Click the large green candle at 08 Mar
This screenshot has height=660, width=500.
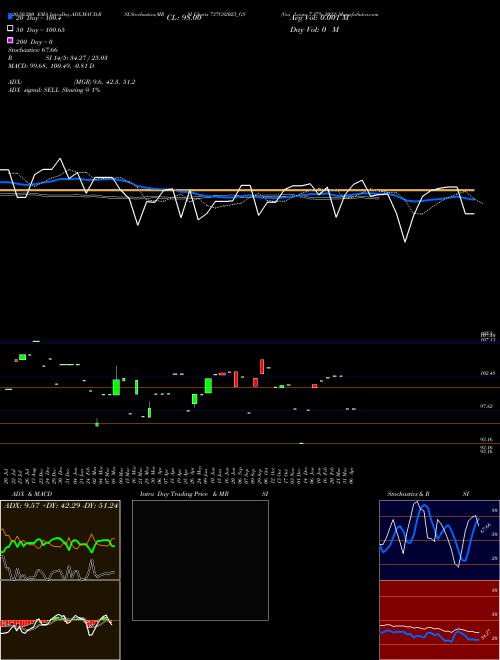[116, 387]
